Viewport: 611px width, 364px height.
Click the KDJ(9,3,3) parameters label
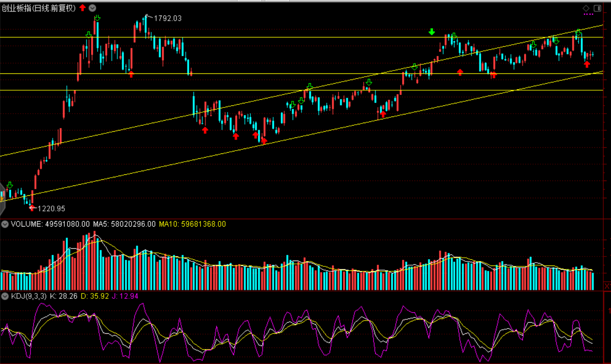29,296
